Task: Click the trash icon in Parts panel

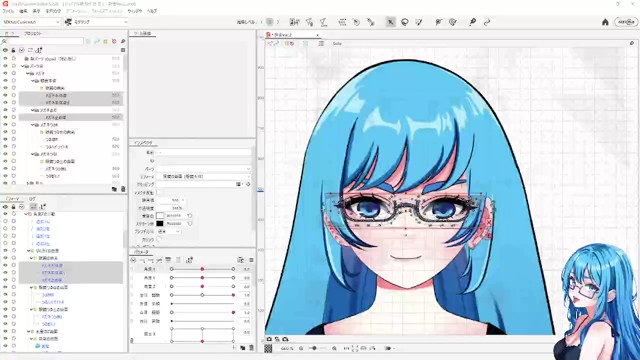Action: pyautogui.click(x=123, y=189)
